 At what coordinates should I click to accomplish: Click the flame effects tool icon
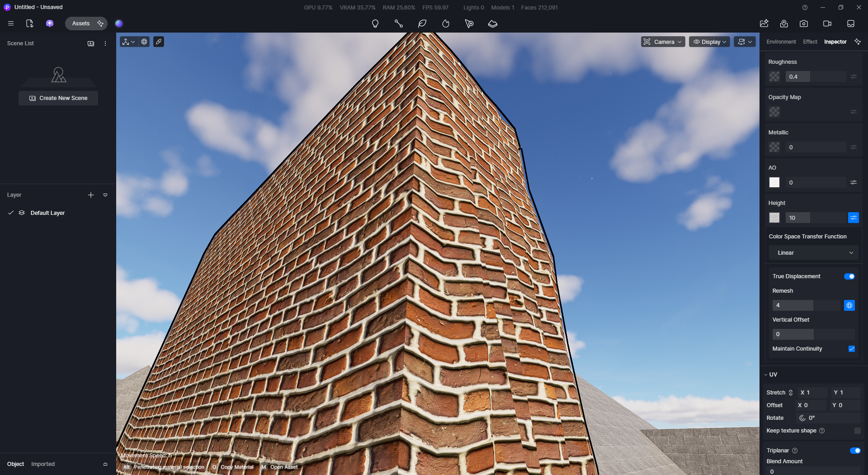coord(446,24)
